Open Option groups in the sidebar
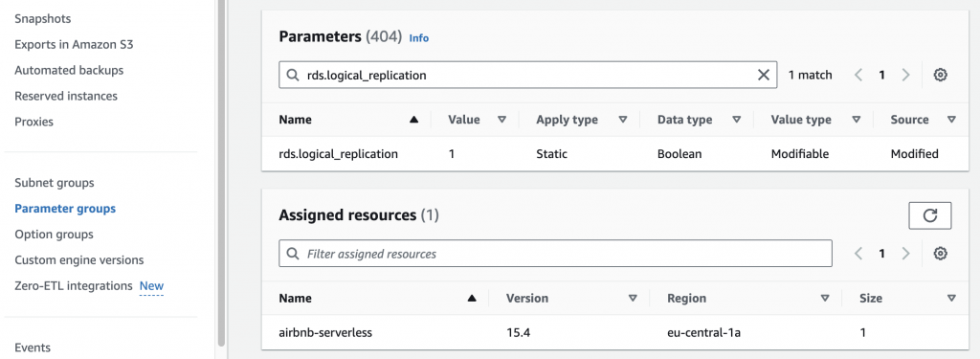 54,234
